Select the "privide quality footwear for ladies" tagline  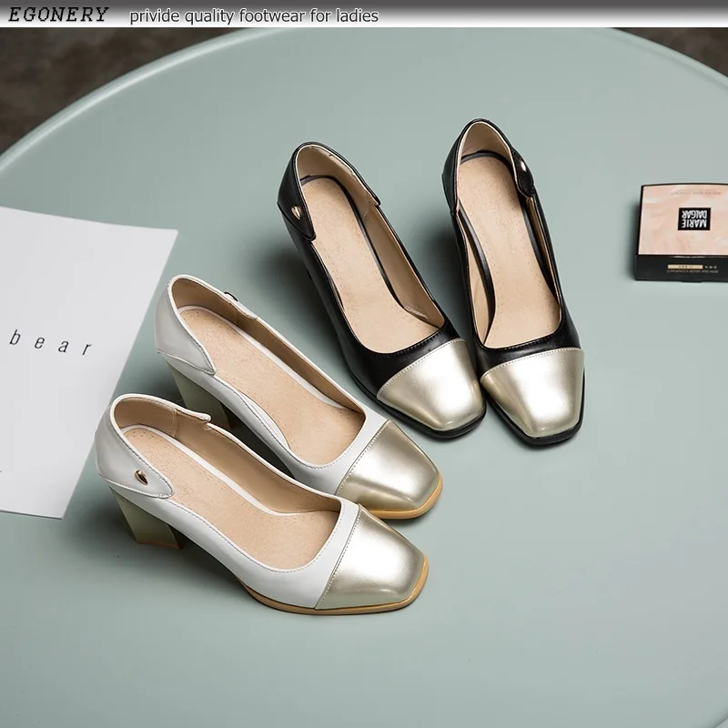(254, 16)
